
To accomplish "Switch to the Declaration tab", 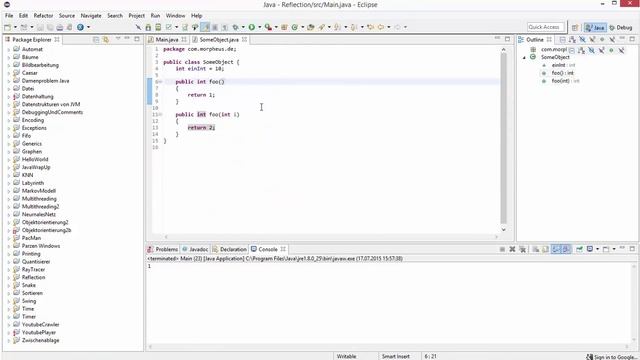I will (x=229, y=249).
